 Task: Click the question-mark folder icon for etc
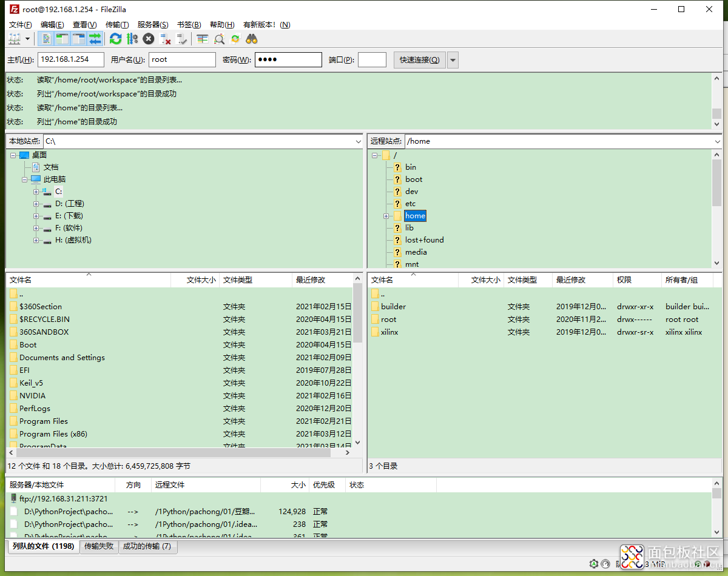(397, 204)
